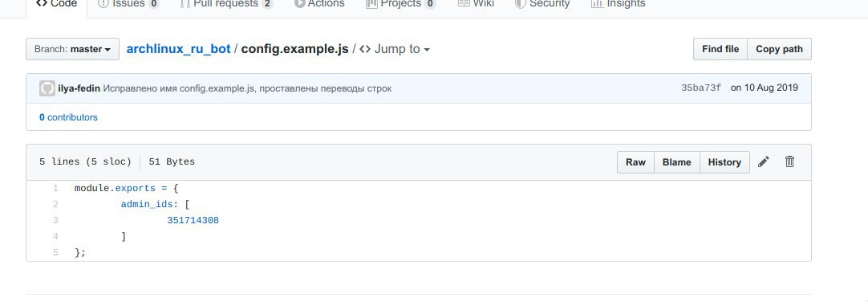Click the module.exports code line
Screen dimensions: 868x302
pos(126,189)
